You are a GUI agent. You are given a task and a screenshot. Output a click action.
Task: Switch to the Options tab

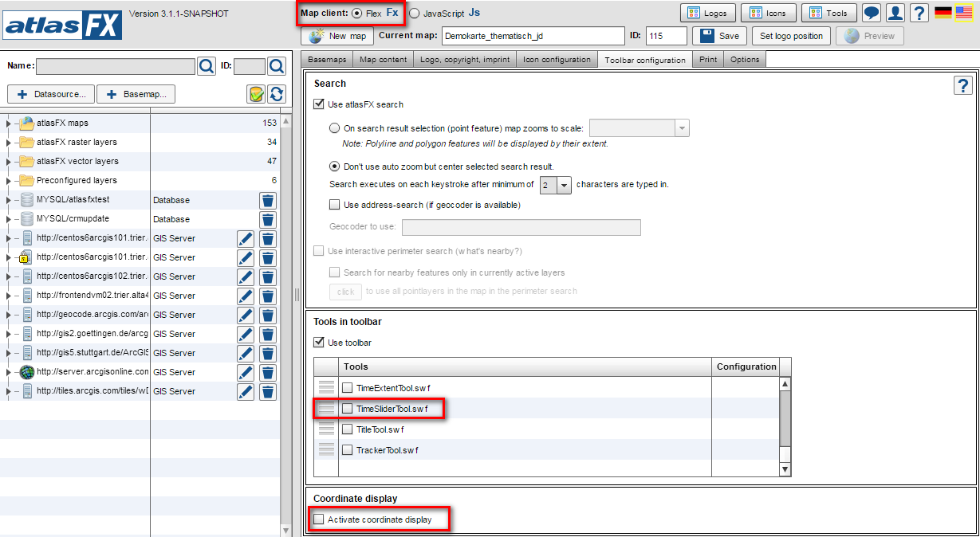click(745, 60)
